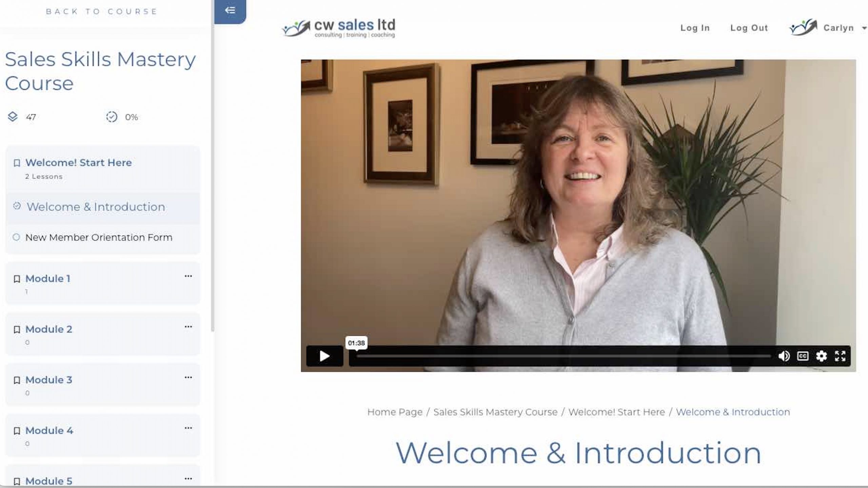Image resolution: width=868 pixels, height=488 pixels.
Task: Collapse the course sidebar with the arrow button
Action: [x=230, y=11]
